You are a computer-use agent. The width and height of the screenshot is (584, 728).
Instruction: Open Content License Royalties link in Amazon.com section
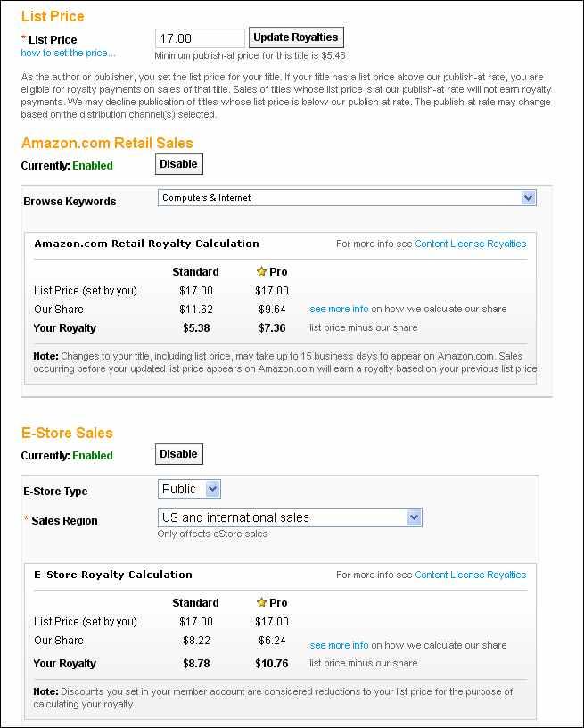470,244
